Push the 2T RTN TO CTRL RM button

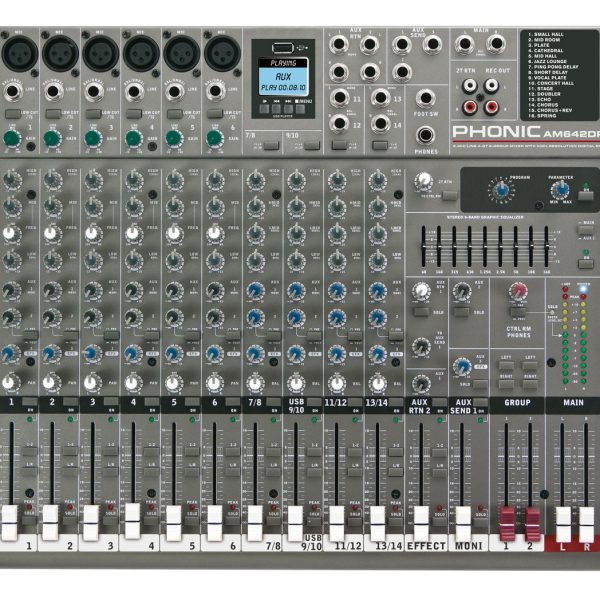449,196
